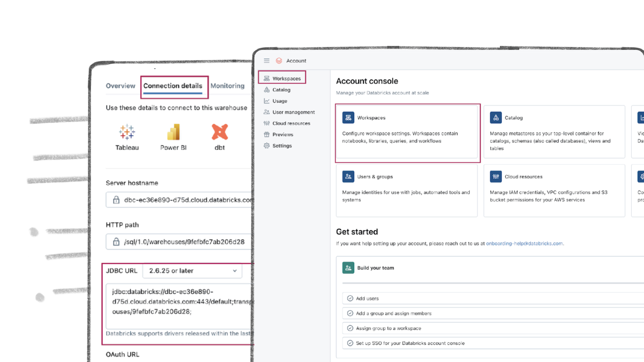Click the Server hostname field
644x362 pixels.
point(180,200)
